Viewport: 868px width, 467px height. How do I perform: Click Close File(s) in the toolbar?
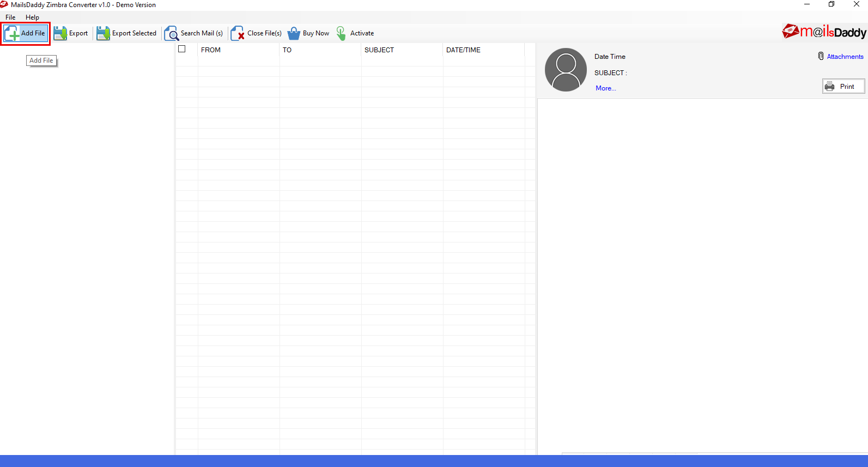(256, 33)
